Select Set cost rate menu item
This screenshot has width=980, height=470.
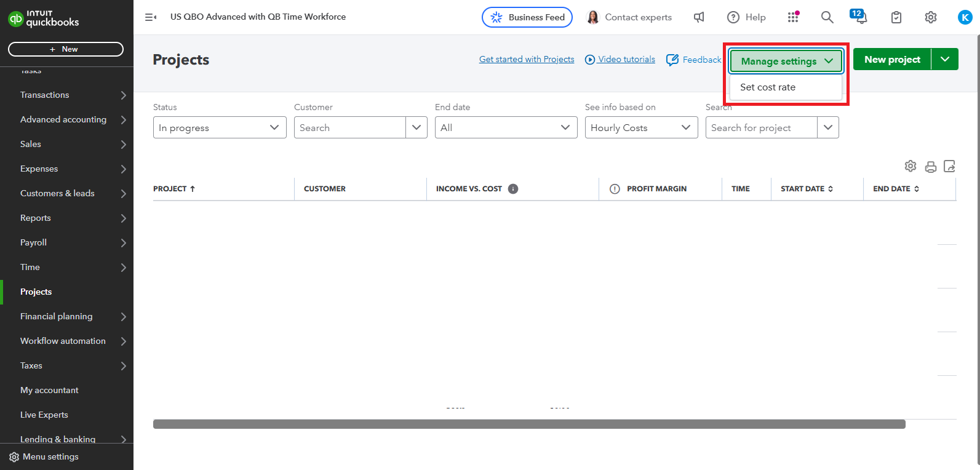786,87
